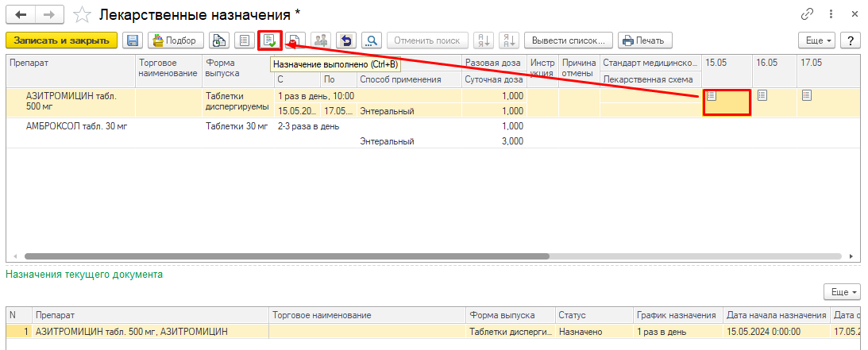Click horizontal scrollbar of upper table
Viewport: 868px width, 350px height.
click(x=287, y=256)
